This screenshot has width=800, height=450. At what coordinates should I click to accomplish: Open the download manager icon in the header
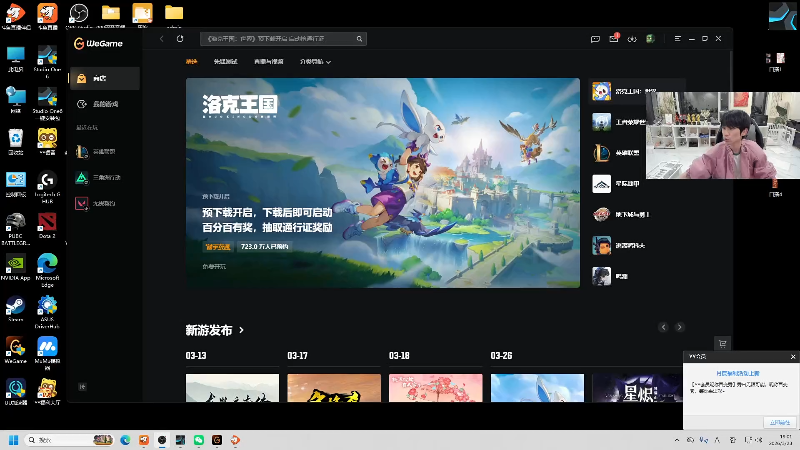click(632, 39)
